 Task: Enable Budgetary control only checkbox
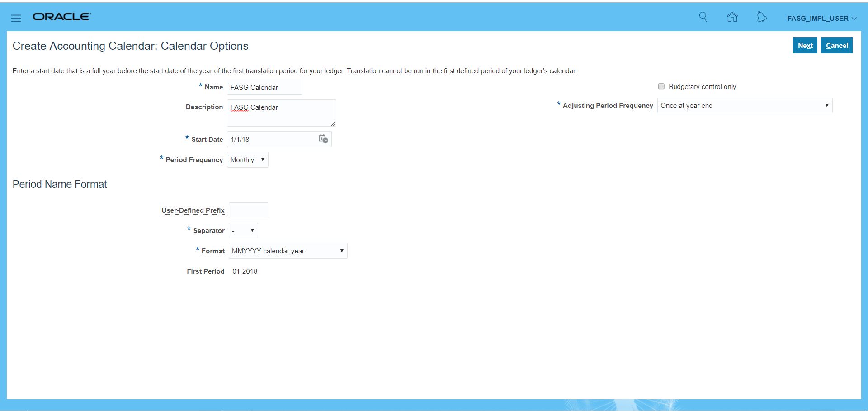[661, 86]
